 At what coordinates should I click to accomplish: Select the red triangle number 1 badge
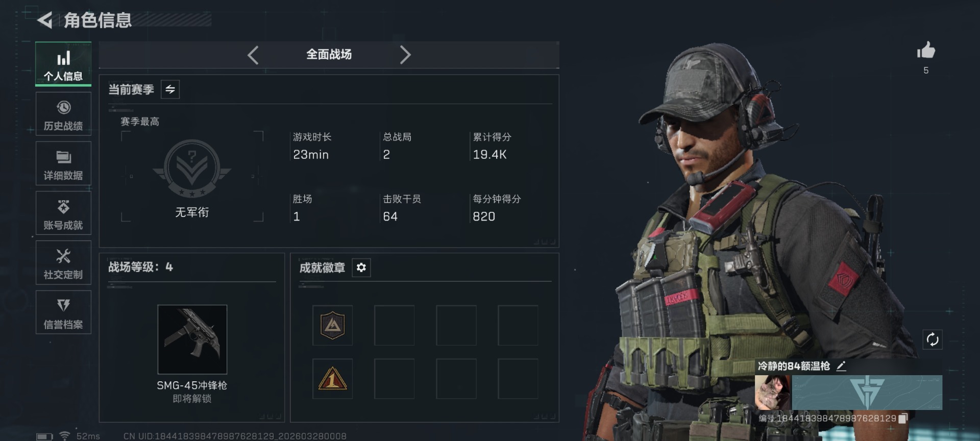coord(333,379)
